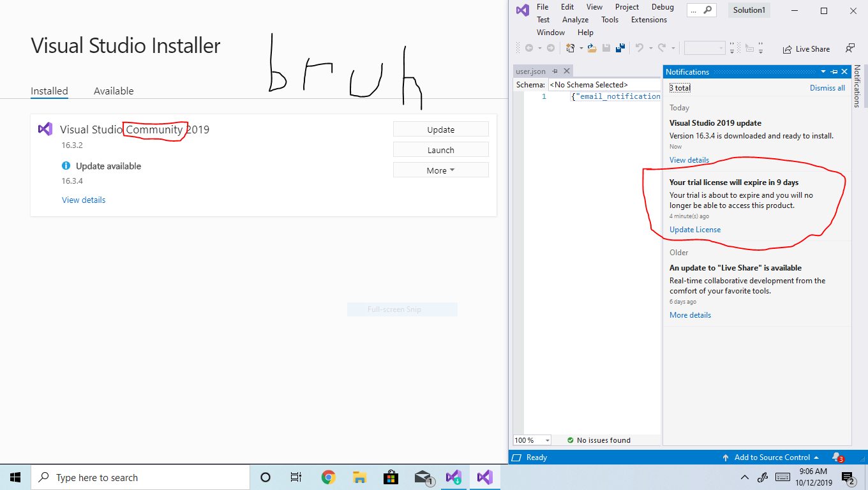Image resolution: width=868 pixels, height=490 pixels.
Task: Expand the Redo history dropdown arrow
Action: [x=673, y=48]
